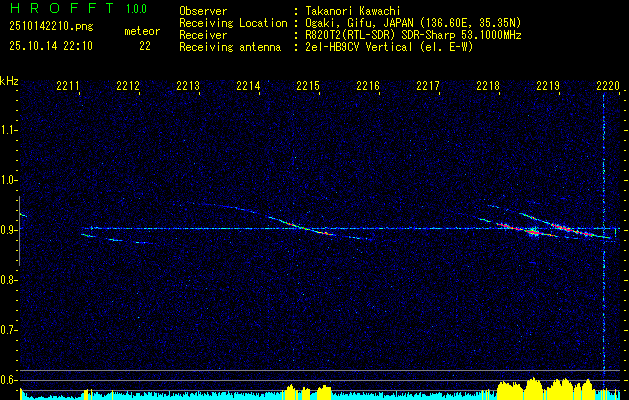629x400 pixels.
Task: Click the 2218 time marker
Action: [x=488, y=85]
